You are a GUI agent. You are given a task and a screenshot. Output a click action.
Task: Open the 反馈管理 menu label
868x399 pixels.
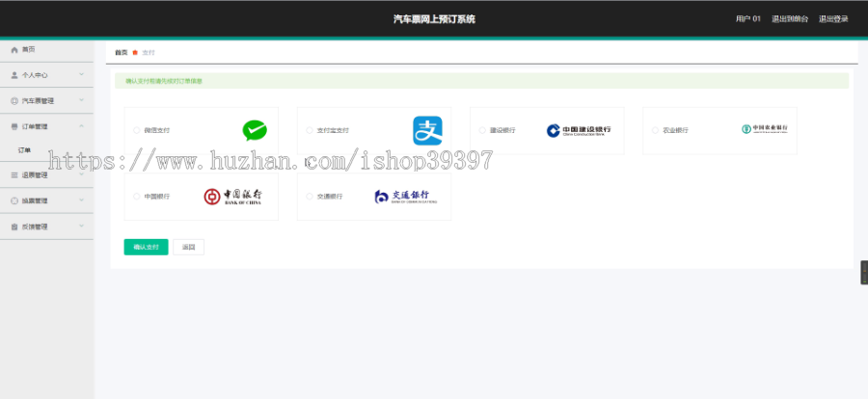pyautogui.click(x=35, y=226)
